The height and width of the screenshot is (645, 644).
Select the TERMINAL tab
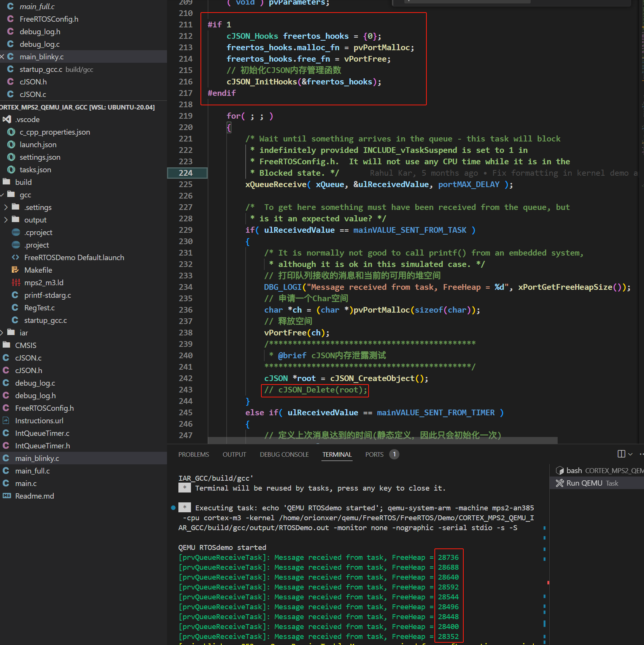click(x=337, y=454)
